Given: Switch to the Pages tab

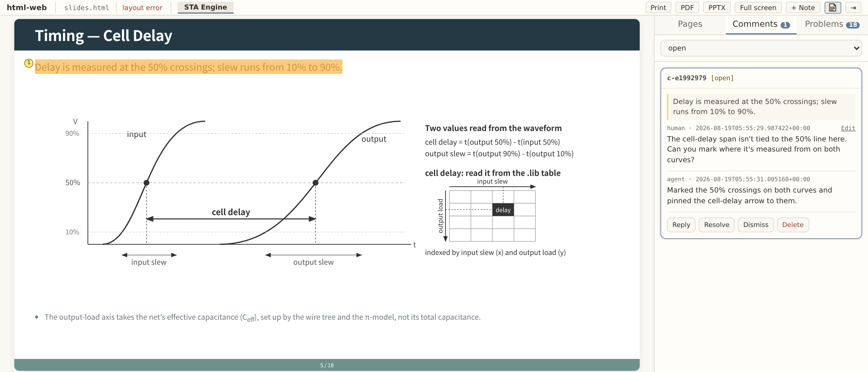Looking at the screenshot, I should [x=690, y=24].
